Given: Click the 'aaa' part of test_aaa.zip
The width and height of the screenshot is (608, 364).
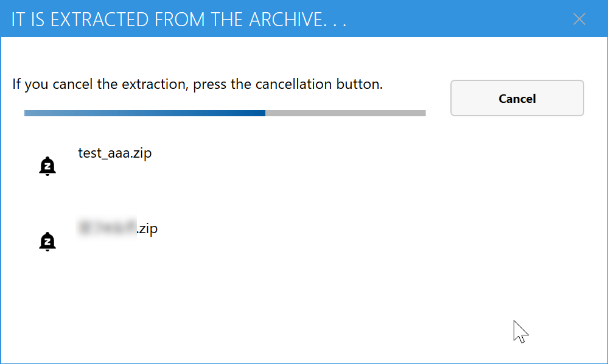Looking at the screenshot, I should point(121,153).
